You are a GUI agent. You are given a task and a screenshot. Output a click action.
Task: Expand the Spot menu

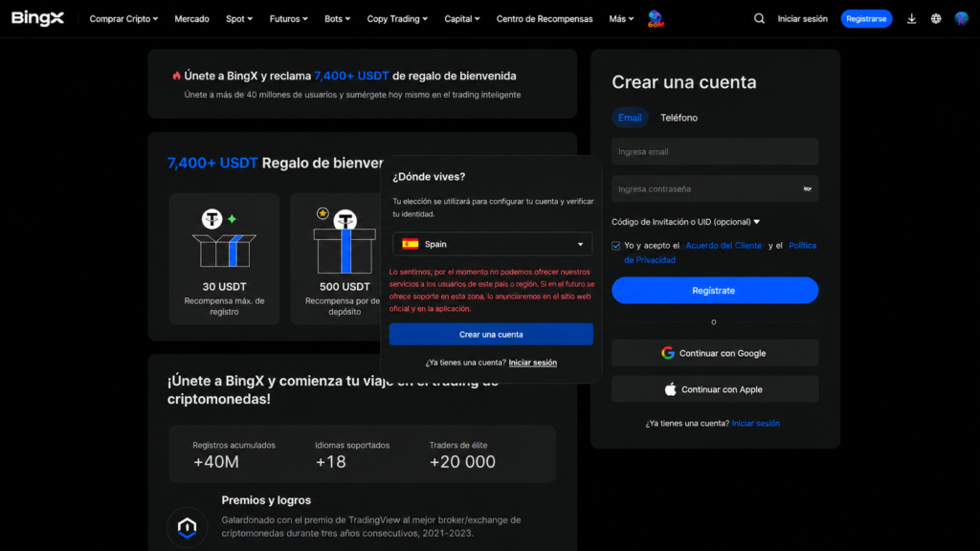[238, 19]
